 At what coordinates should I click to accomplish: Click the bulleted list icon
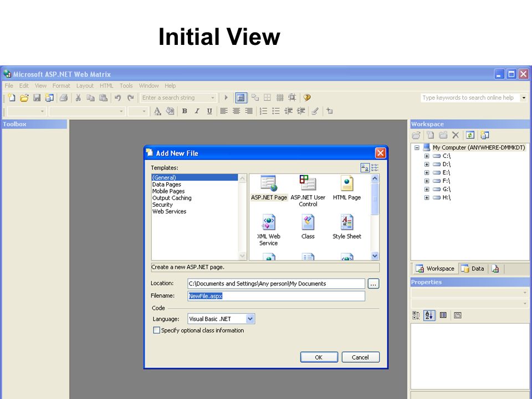point(276,111)
